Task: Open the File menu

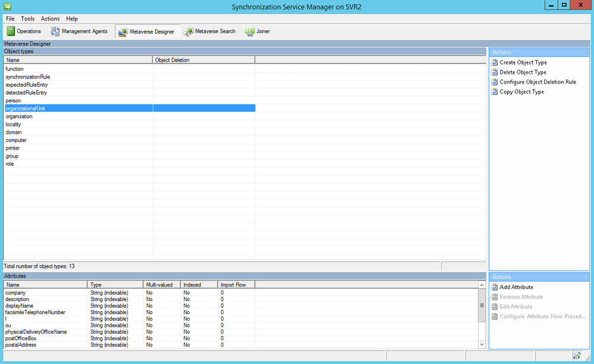Action: (10, 18)
